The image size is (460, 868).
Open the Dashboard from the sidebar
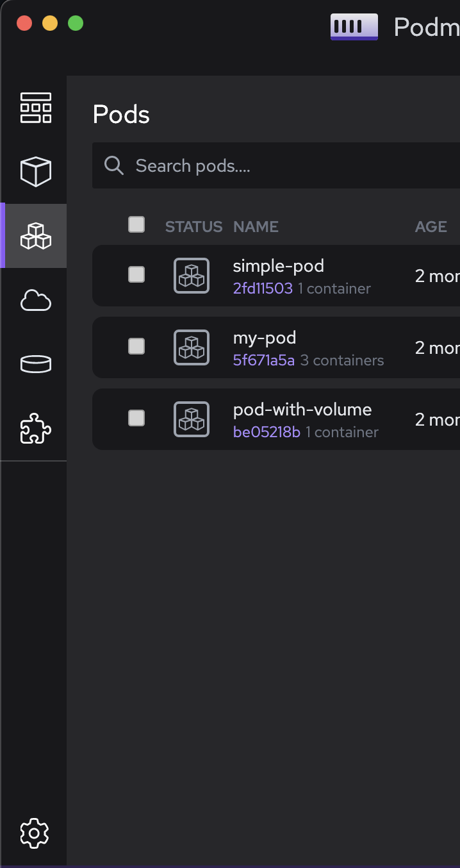(x=35, y=108)
